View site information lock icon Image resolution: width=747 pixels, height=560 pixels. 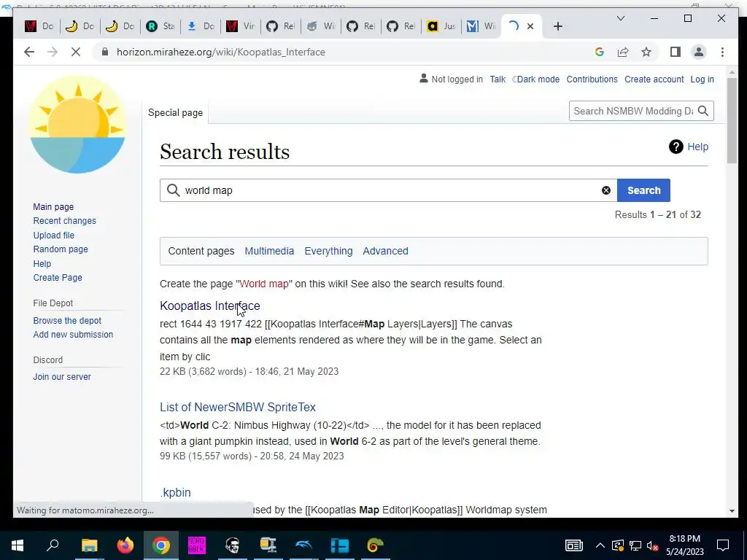click(x=105, y=52)
